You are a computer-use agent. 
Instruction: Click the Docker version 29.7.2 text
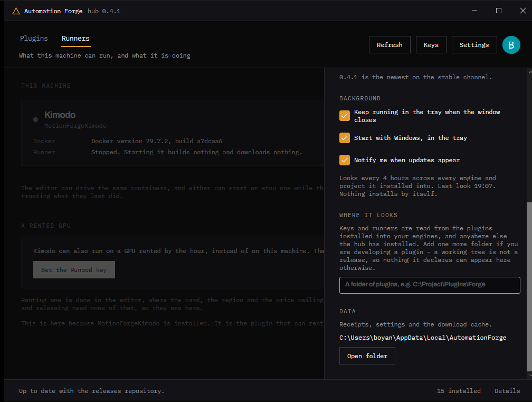(x=157, y=141)
